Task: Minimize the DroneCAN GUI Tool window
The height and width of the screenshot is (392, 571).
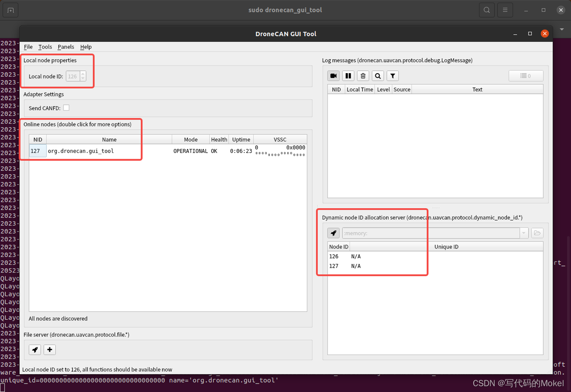Action: point(515,33)
